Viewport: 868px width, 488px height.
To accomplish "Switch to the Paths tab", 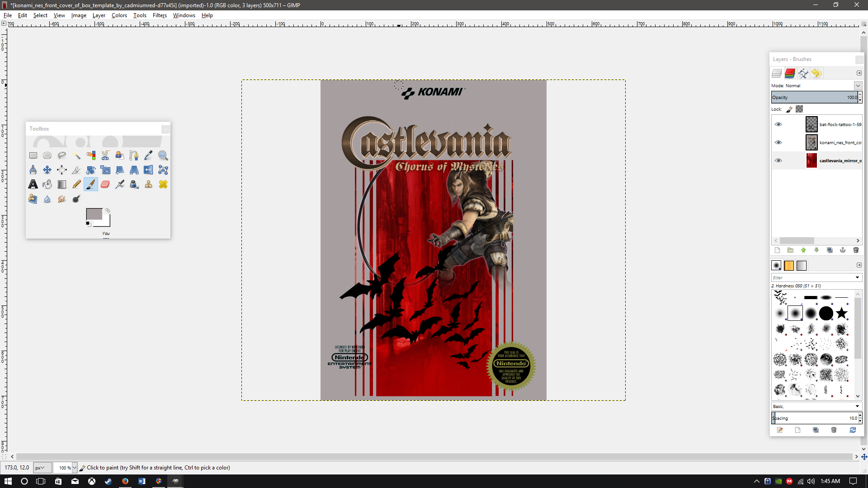I will click(x=803, y=73).
